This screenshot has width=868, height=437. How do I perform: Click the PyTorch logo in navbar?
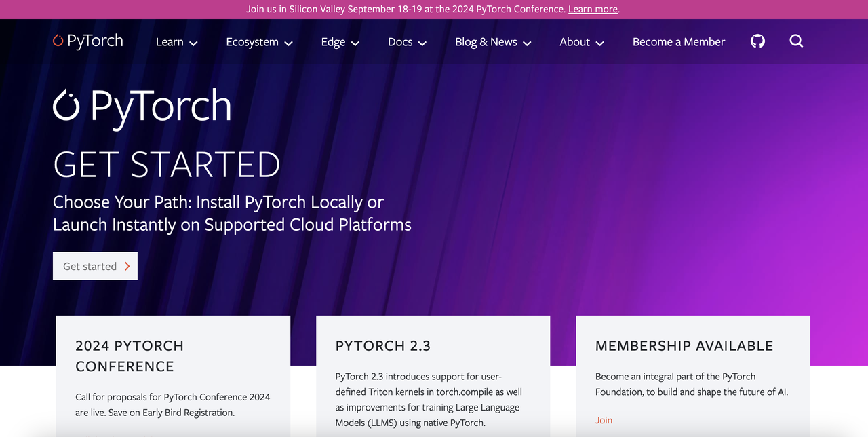click(x=88, y=41)
